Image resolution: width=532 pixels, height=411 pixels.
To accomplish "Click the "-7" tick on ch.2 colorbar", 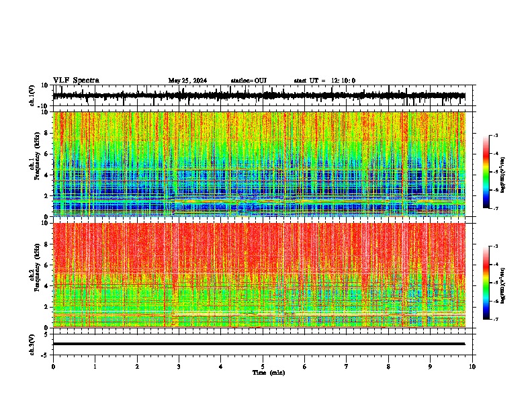I will (x=495, y=319).
